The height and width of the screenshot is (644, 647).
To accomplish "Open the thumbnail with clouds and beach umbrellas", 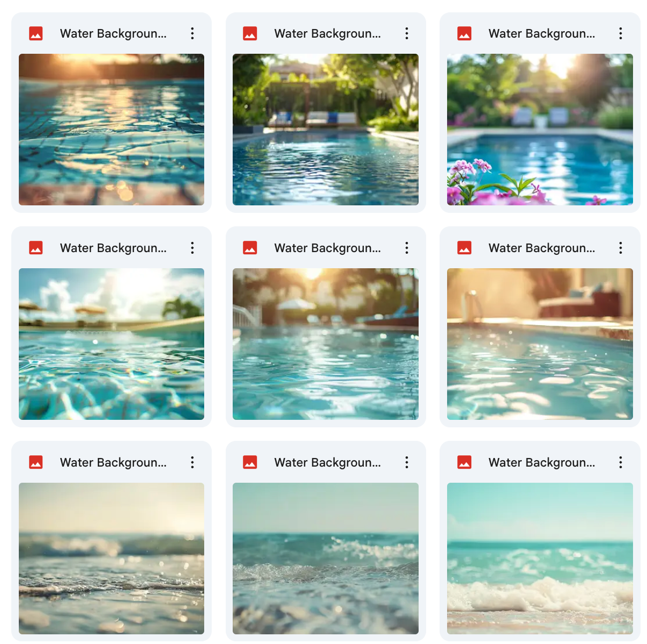I will point(111,344).
